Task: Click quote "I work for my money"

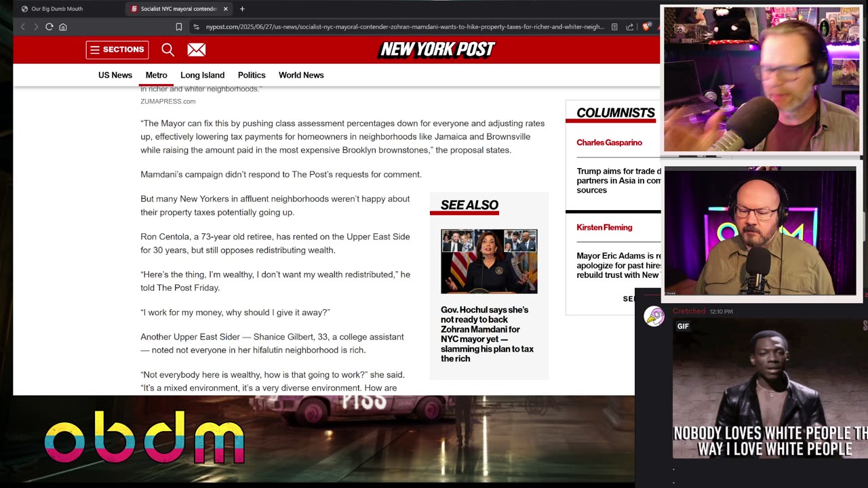Action: (x=235, y=312)
